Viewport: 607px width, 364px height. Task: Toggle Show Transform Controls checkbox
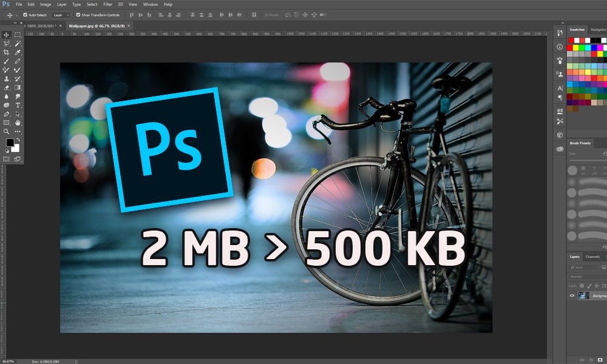(78, 15)
